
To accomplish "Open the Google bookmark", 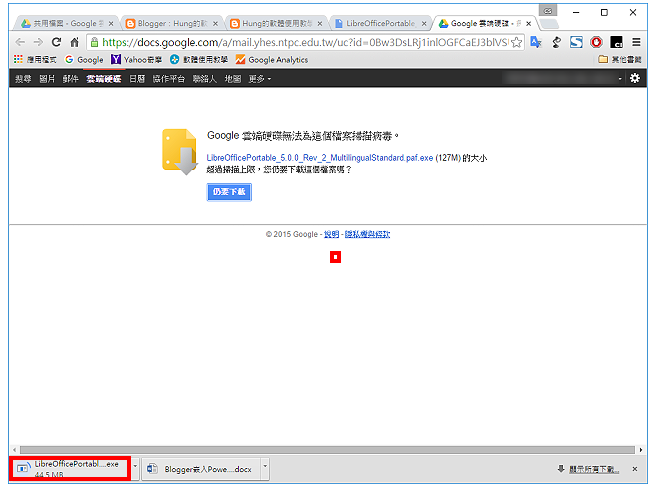I will pos(84,60).
